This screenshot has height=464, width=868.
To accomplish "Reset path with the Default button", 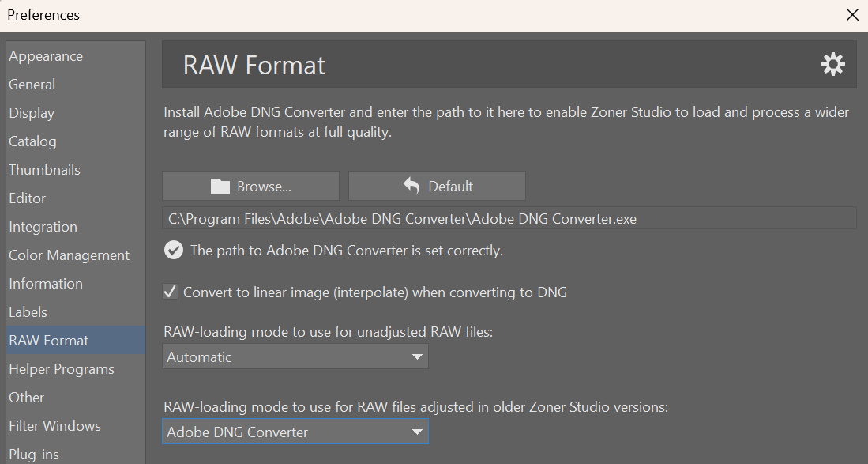I will (x=437, y=186).
